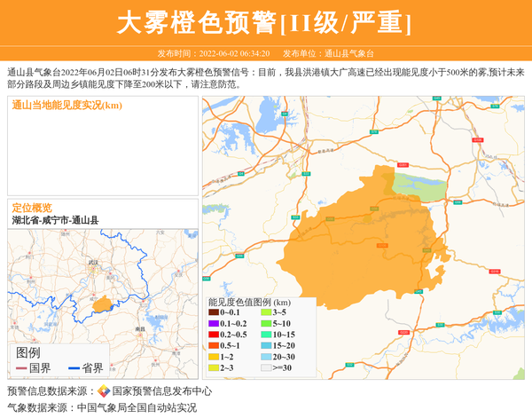Select the "20~30" legend label

point(284,357)
